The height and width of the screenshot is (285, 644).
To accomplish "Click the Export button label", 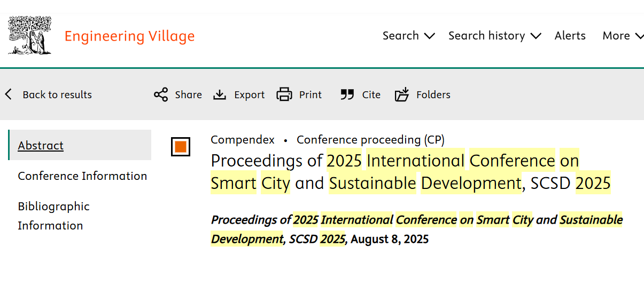I will [x=250, y=94].
